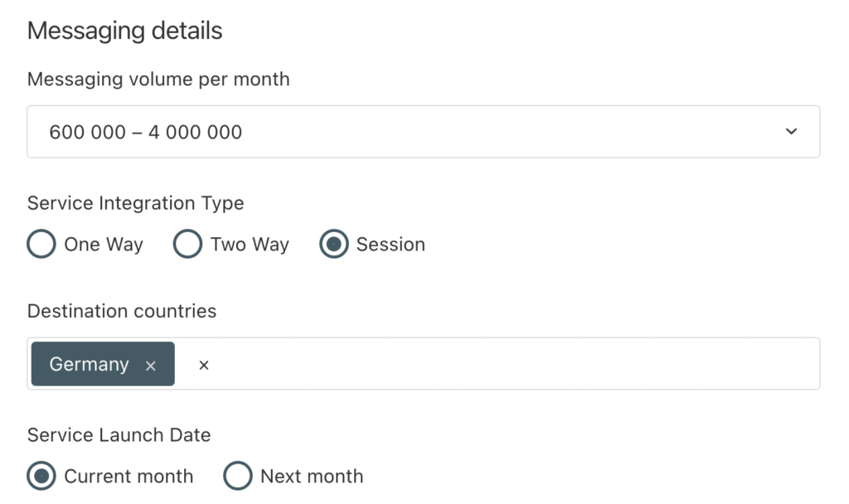The width and height of the screenshot is (849, 504).
Task: Click the 'Next month' label text
Action: click(312, 477)
